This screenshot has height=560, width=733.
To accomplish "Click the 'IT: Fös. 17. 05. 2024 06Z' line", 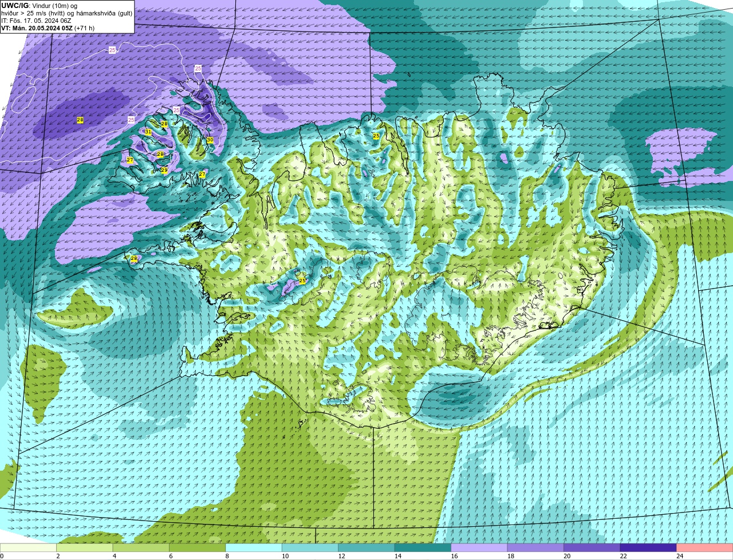I will pyautogui.click(x=36, y=21).
